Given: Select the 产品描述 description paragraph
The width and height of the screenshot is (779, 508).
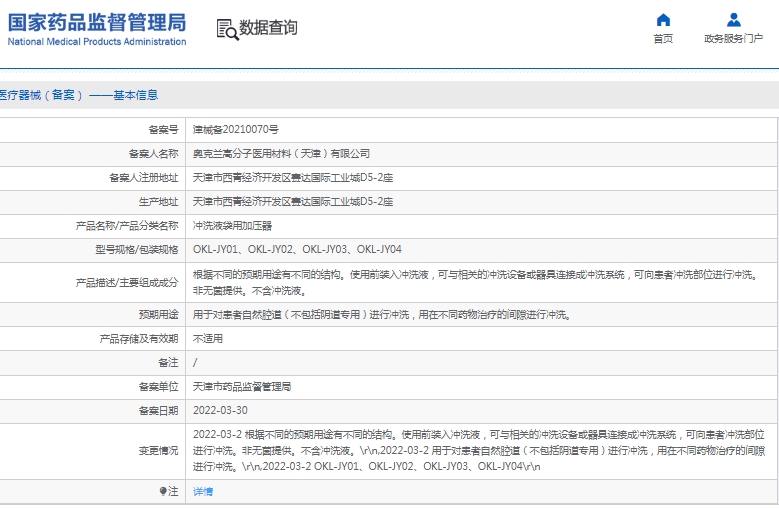Looking at the screenshot, I should (475, 283).
